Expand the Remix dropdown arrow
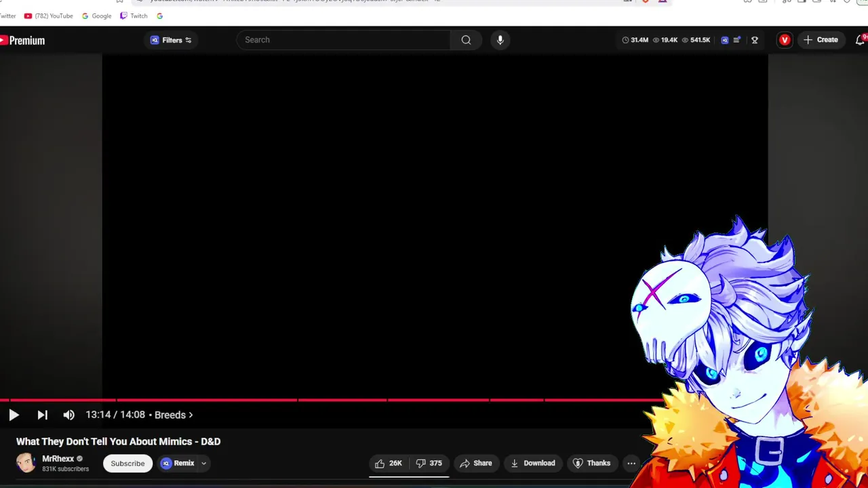Viewport: 868px width, 488px height. pos(203,464)
